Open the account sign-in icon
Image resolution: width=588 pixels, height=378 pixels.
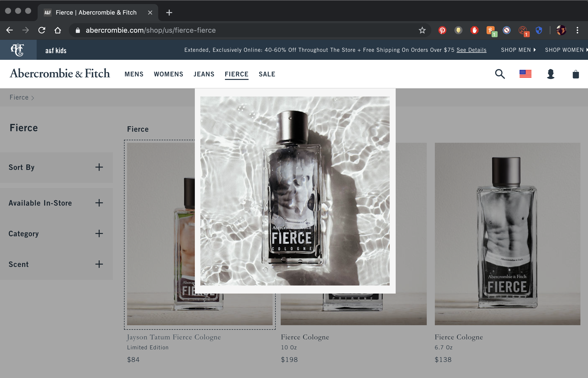coord(551,74)
